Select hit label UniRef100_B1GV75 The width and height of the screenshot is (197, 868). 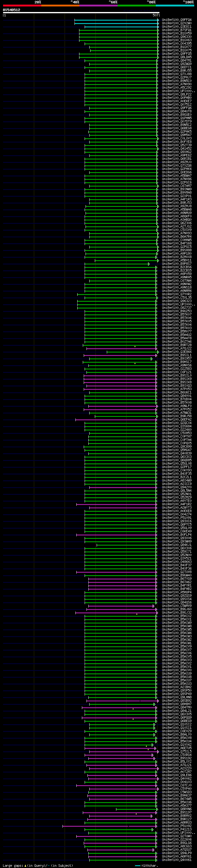pos(177,50)
